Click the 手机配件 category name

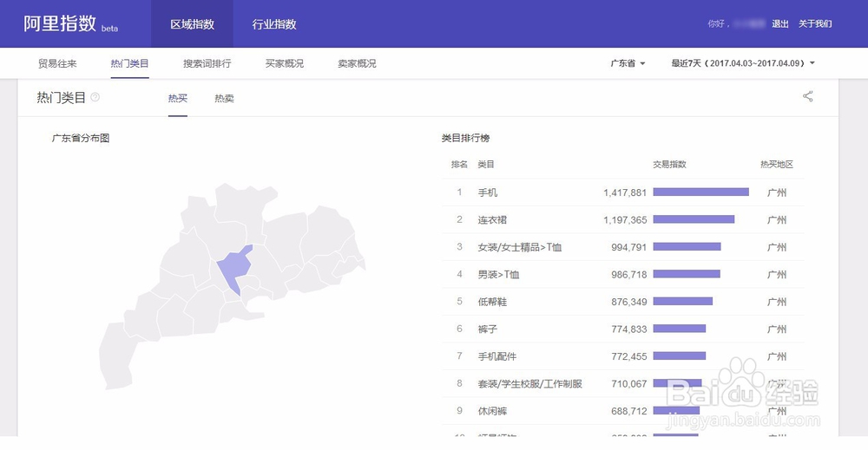(497, 356)
